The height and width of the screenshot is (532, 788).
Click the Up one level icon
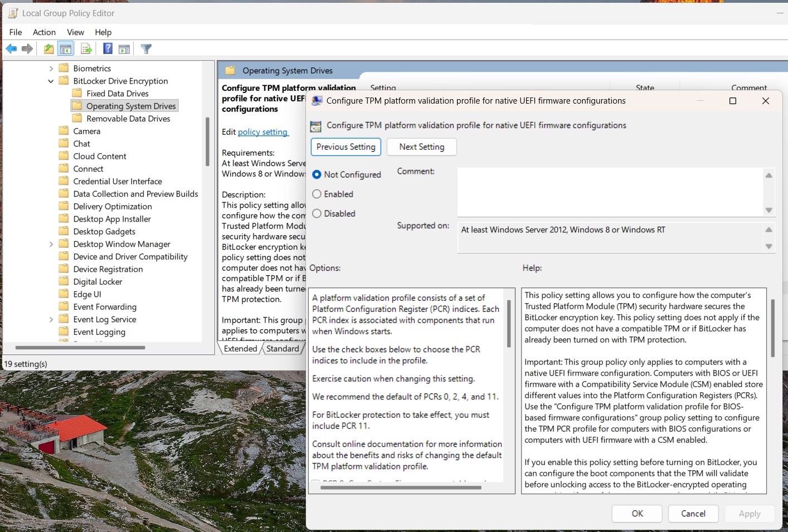point(48,48)
